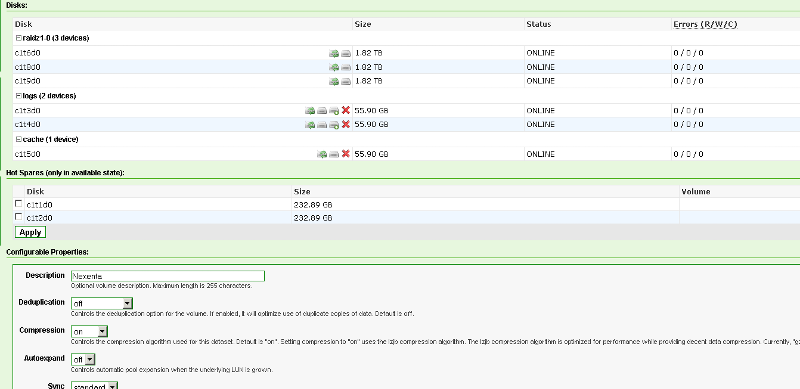Click hot spare disk name c1t1d0
The height and width of the screenshot is (389, 800).
pos(40,205)
